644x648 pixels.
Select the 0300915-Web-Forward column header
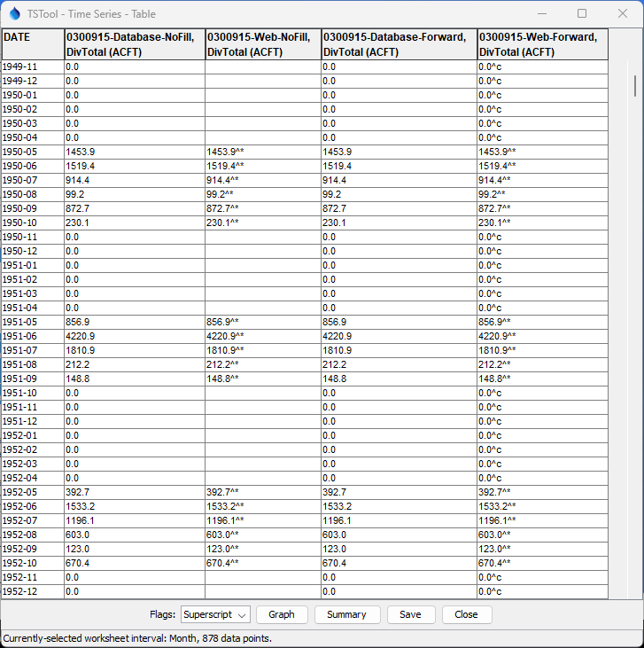[542, 44]
